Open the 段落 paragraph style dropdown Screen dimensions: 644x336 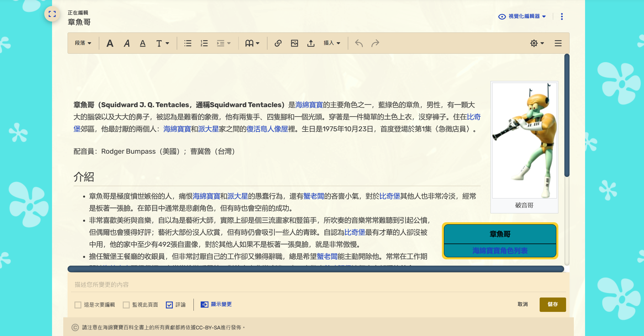pos(83,43)
